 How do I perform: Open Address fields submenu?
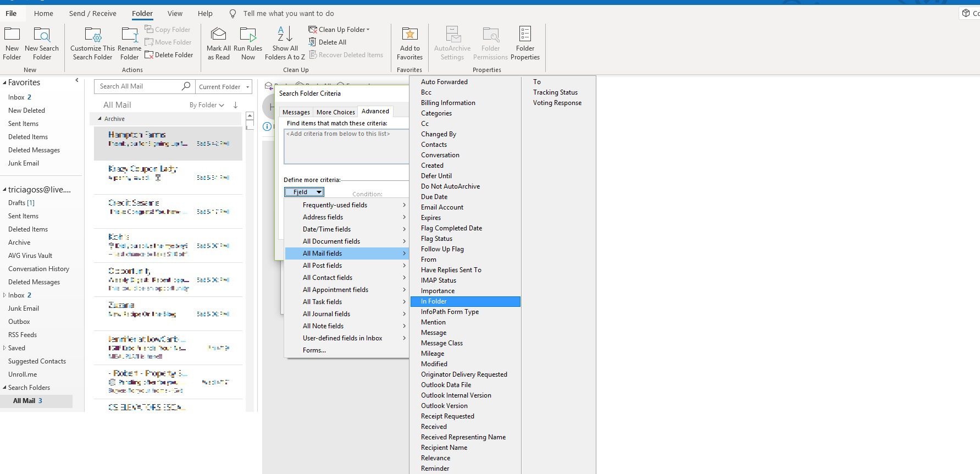[x=347, y=217]
